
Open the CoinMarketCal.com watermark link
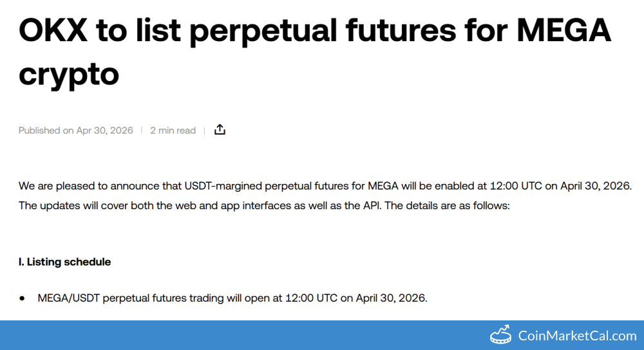(577, 336)
